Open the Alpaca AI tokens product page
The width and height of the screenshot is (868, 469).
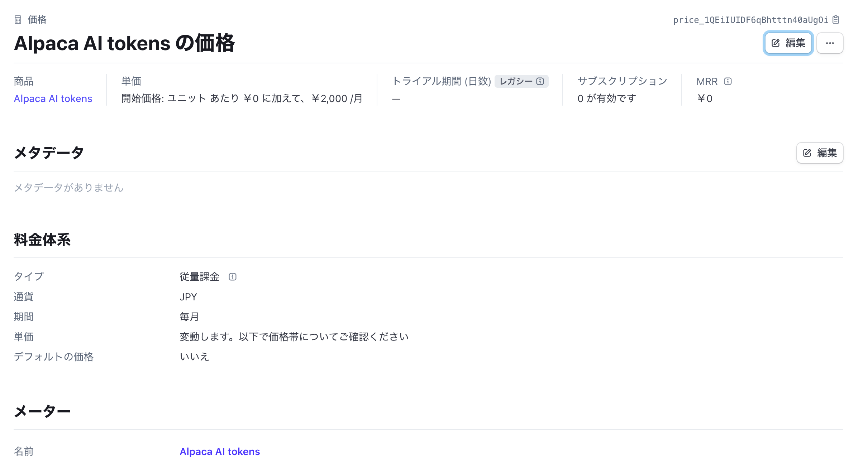pos(53,98)
